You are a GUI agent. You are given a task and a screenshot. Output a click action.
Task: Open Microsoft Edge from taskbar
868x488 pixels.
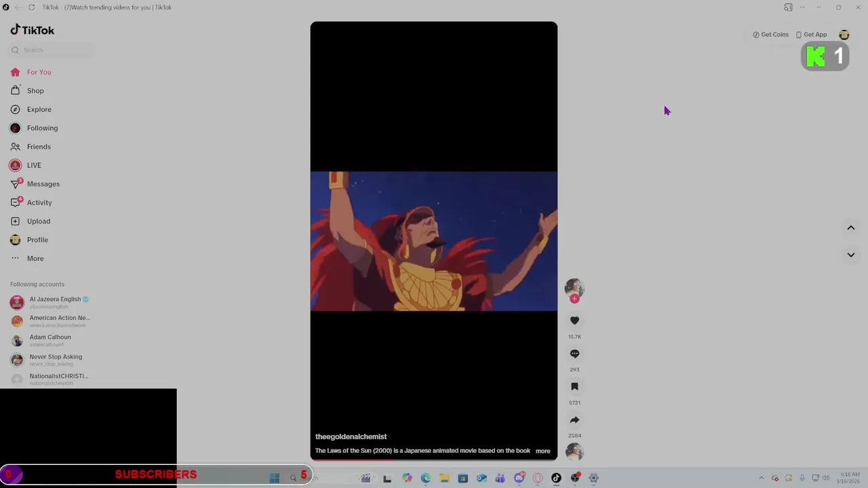click(426, 478)
